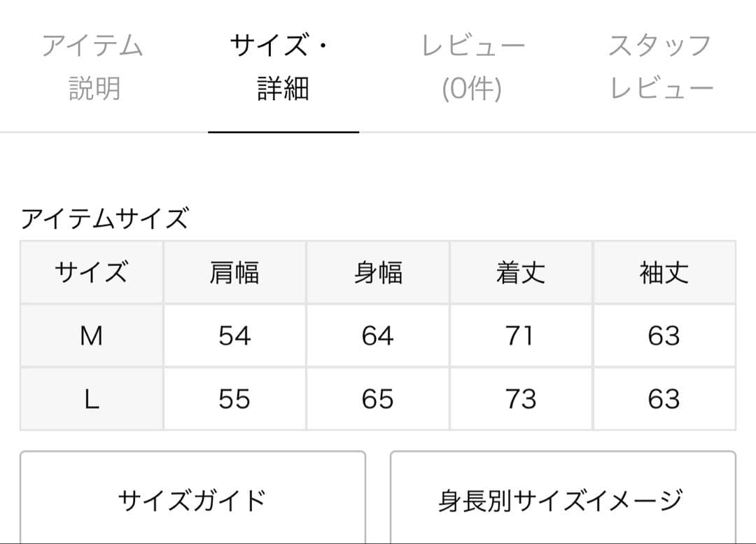Viewport: 756px width, 544px height.
Task: Open the 身長別サイズイメージ button
Action: tap(562, 500)
